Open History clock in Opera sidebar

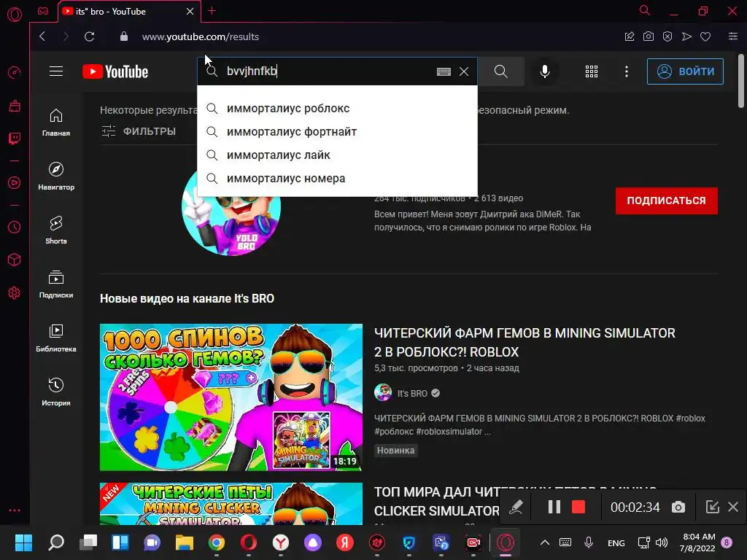(x=15, y=227)
